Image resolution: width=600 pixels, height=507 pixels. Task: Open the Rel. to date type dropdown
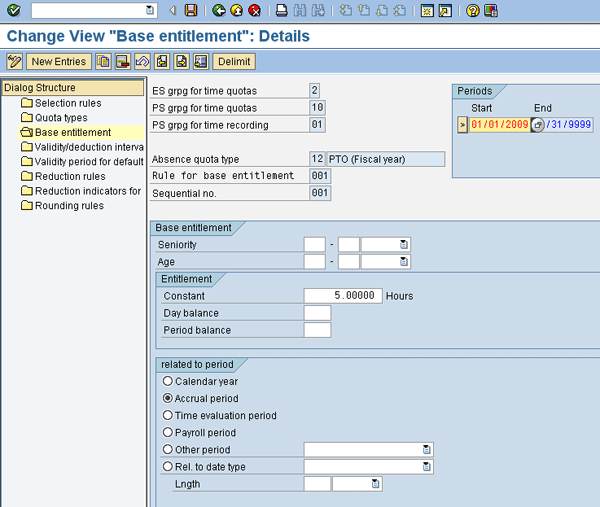(427, 467)
